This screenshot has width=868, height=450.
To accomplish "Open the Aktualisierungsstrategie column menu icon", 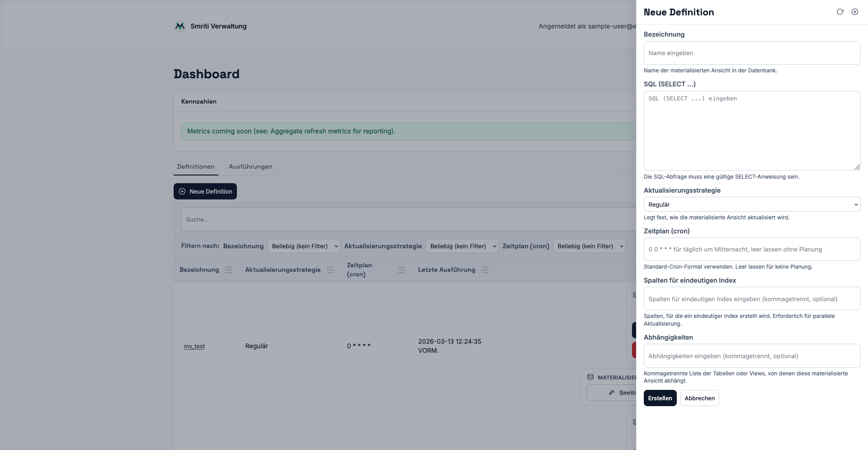I will (x=330, y=270).
